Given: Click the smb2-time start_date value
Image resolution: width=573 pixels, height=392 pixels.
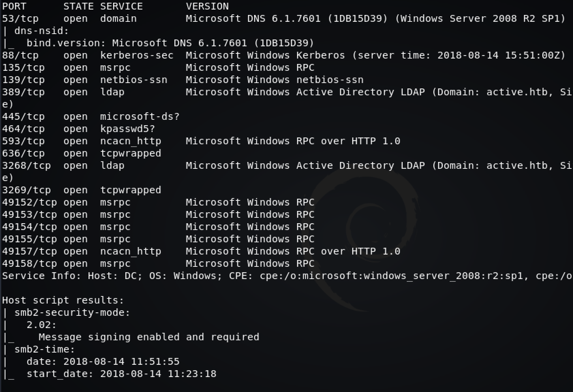Looking at the screenshot, I should click(x=158, y=374).
